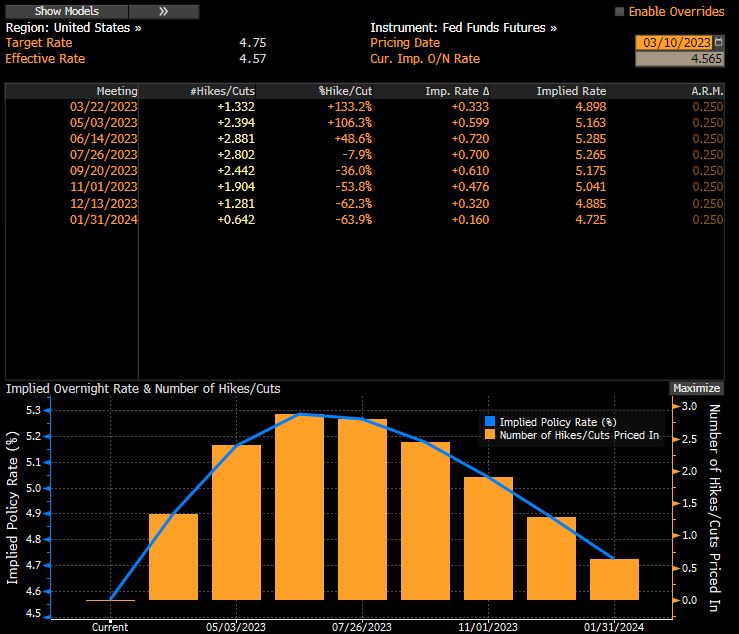Select the 12/13/2023 meeting row
The height and width of the screenshot is (634, 739).
pos(364,203)
